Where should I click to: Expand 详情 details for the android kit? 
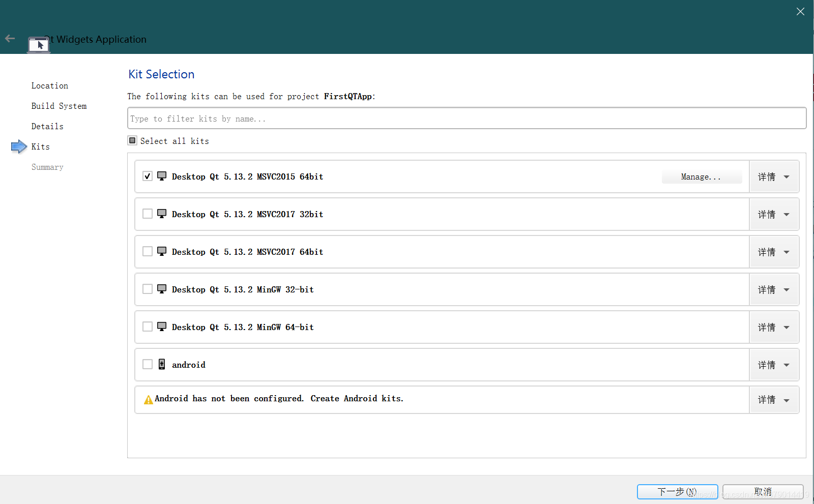[x=774, y=365]
